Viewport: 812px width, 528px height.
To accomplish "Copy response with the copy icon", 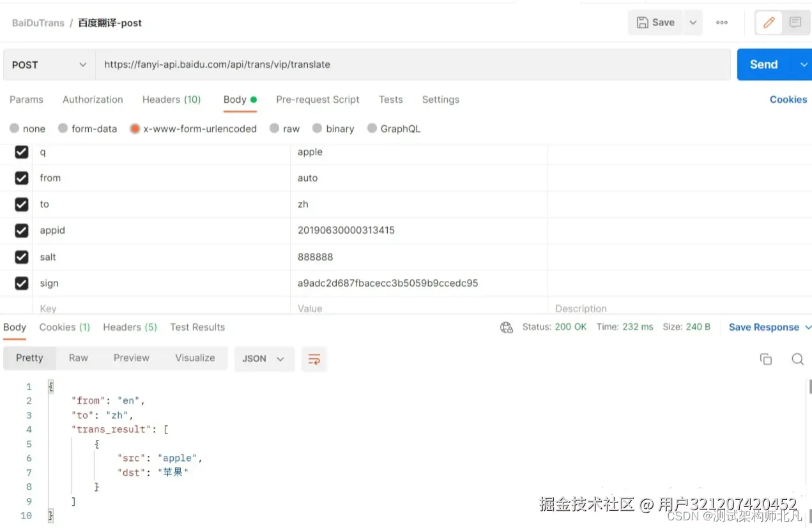I will click(766, 359).
